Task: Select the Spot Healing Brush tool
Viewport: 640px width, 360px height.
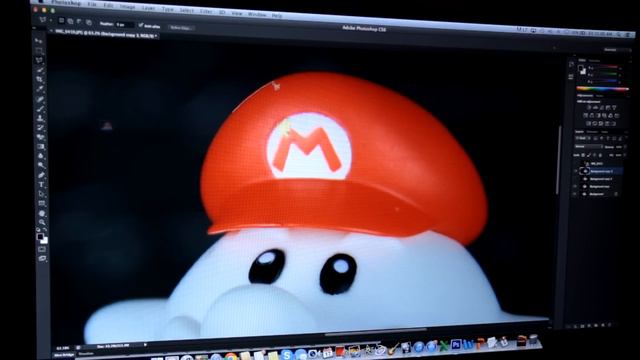Action: [x=40, y=99]
